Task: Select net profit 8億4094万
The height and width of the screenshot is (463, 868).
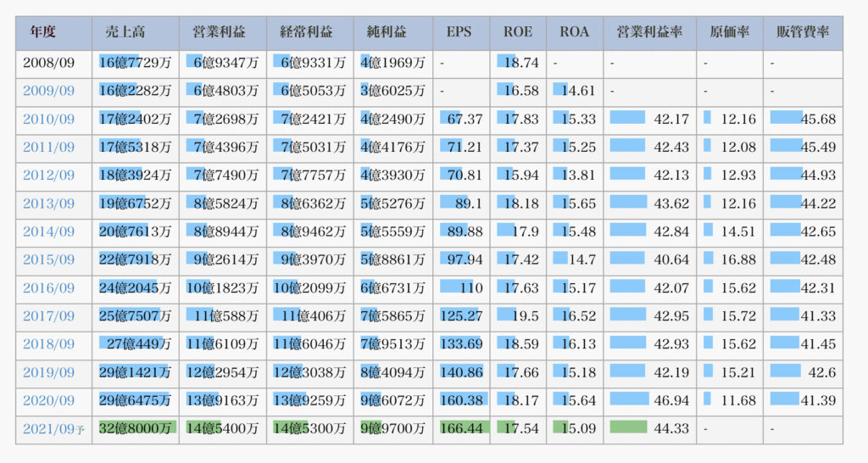Action: pyautogui.click(x=393, y=372)
